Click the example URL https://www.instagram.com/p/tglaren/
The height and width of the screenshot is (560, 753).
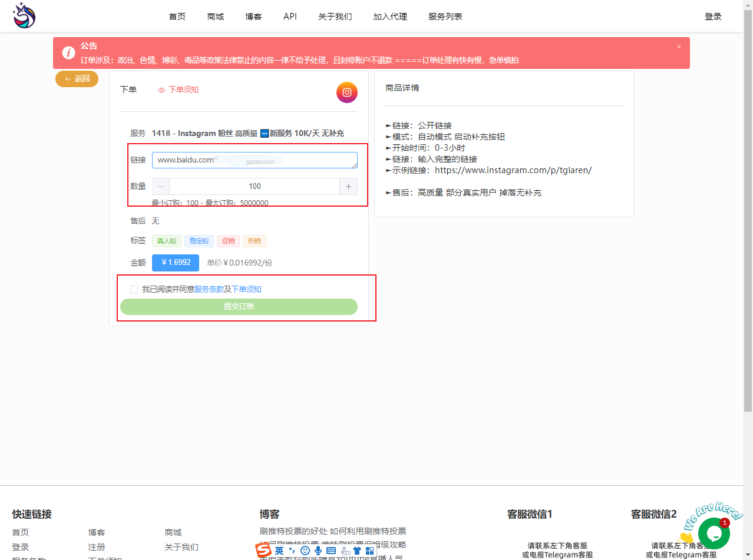point(513,170)
